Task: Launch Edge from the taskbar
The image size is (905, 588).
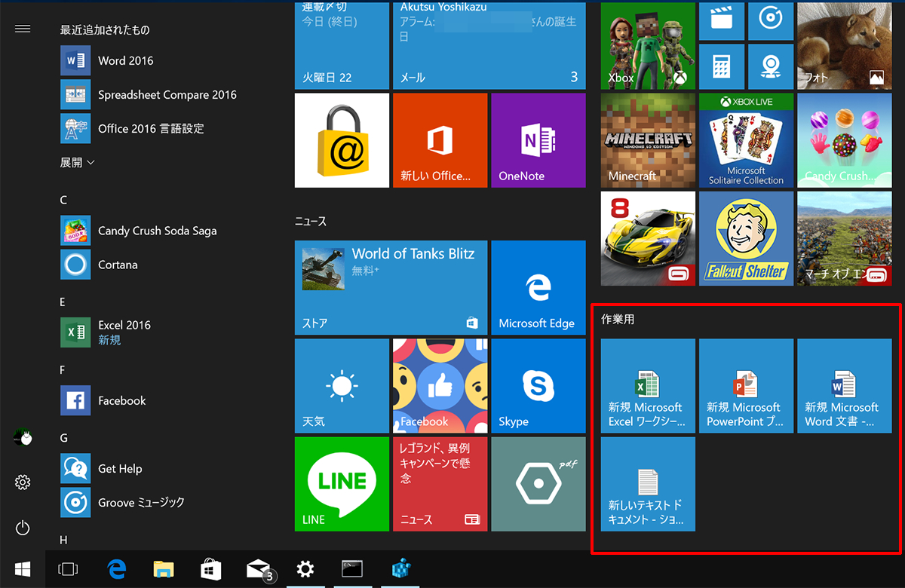Action: (x=116, y=569)
